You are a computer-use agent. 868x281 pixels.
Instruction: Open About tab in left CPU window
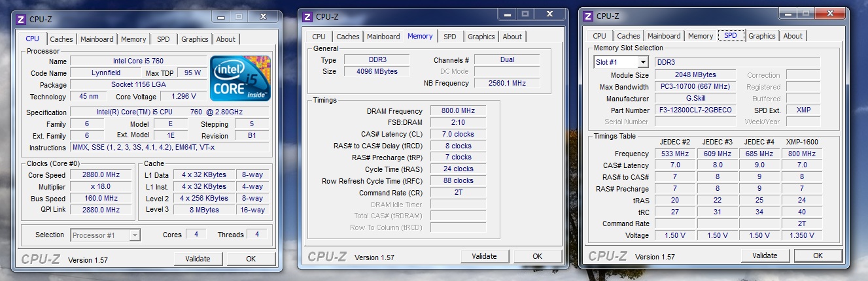(226, 39)
